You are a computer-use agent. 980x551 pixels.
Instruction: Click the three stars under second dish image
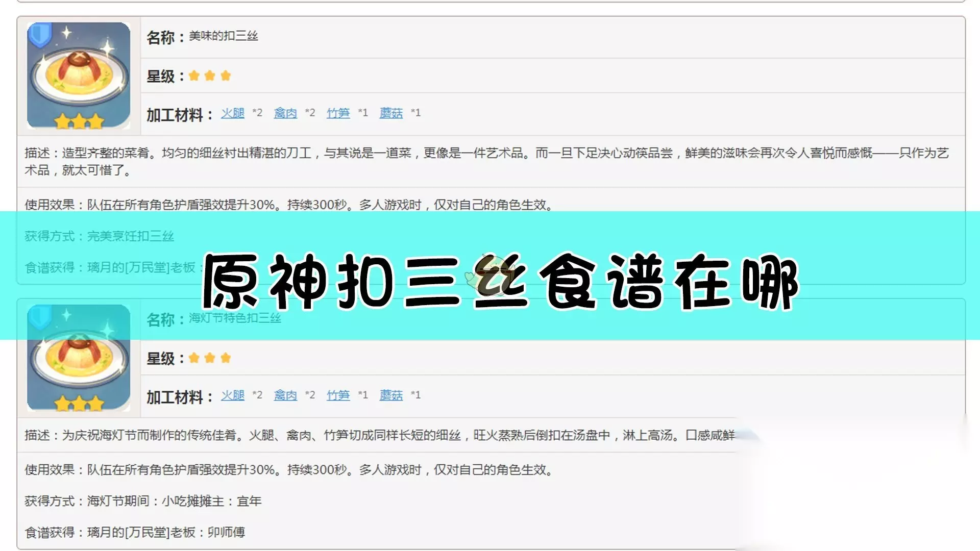point(79,404)
